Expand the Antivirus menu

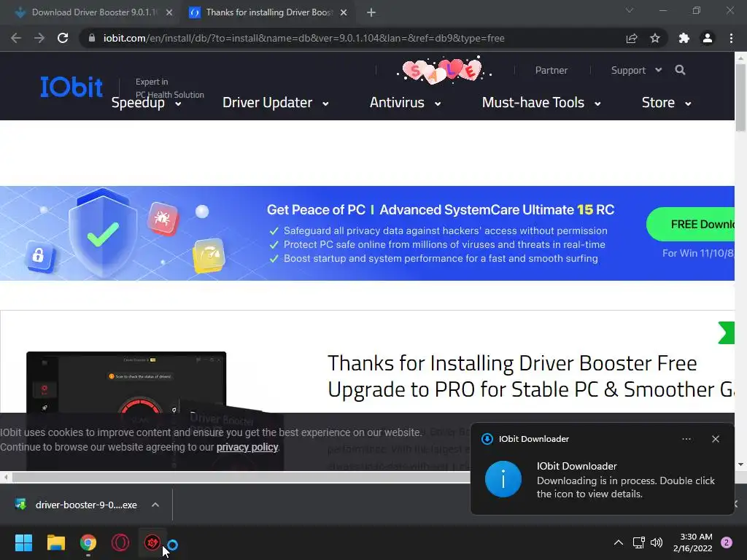click(406, 103)
